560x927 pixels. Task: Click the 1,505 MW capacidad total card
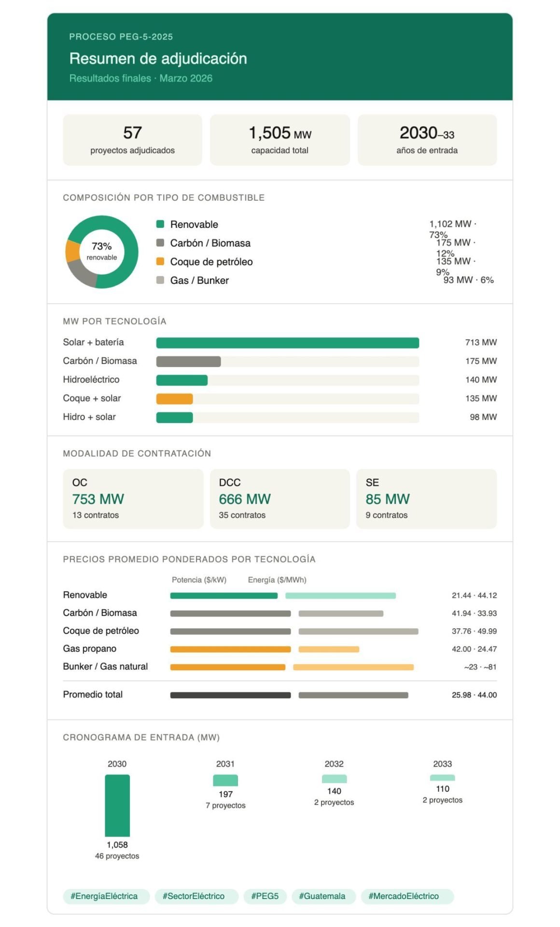coord(280,140)
